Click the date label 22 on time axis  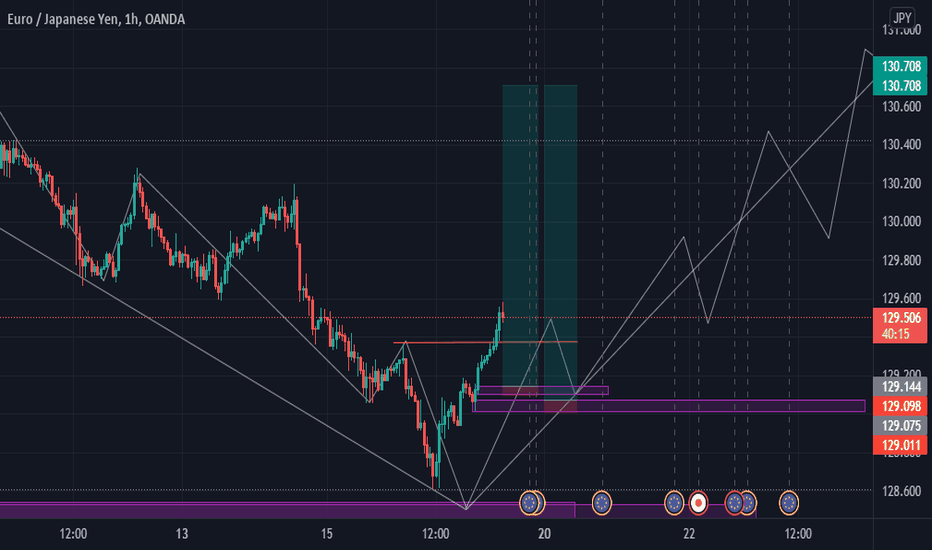[x=689, y=534]
